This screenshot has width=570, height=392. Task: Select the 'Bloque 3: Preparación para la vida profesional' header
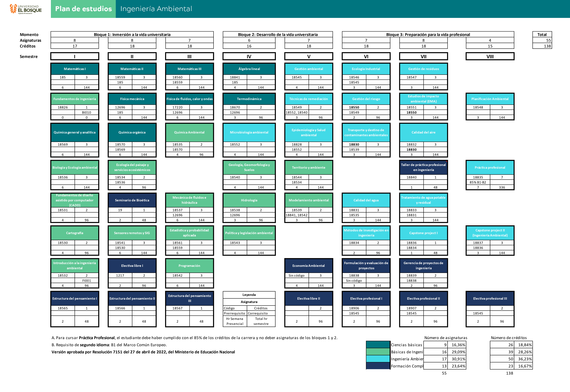428,34
